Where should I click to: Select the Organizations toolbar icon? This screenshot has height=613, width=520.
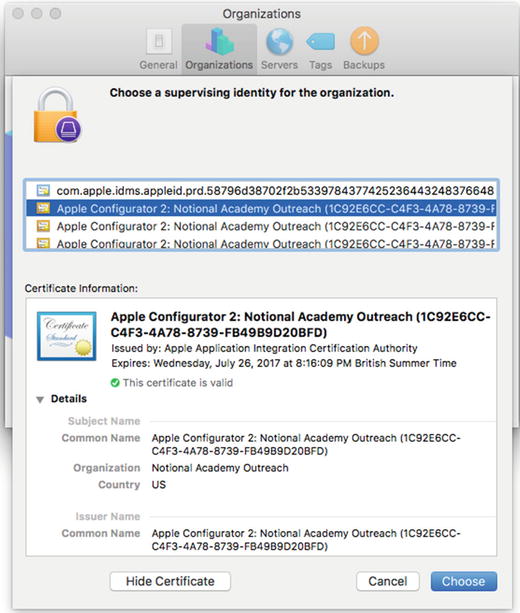coord(219,41)
